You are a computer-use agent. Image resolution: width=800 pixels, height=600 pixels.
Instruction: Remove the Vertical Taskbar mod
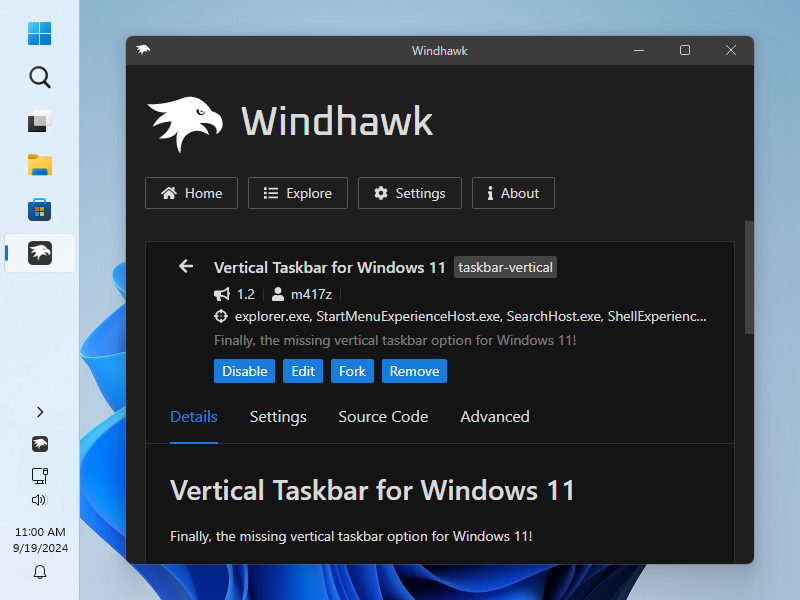pyautogui.click(x=414, y=370)
